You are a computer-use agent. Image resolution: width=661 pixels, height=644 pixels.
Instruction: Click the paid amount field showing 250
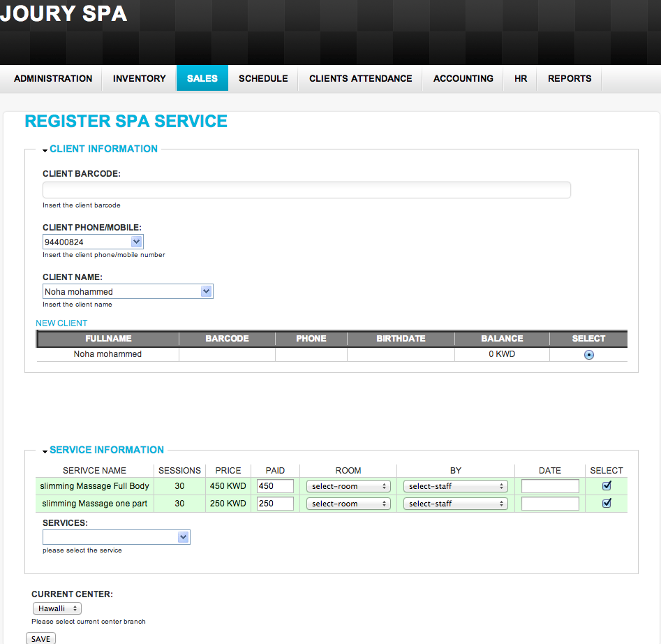[x=275, y=504]
